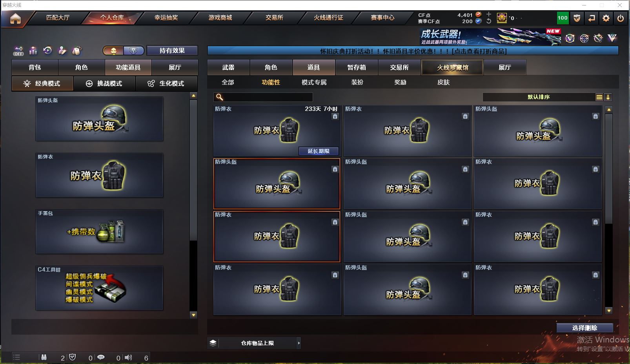Refresh the CF点 balance
Image resolution: width=630 pixels, height=364 pixels.
[x=489, y=21]
